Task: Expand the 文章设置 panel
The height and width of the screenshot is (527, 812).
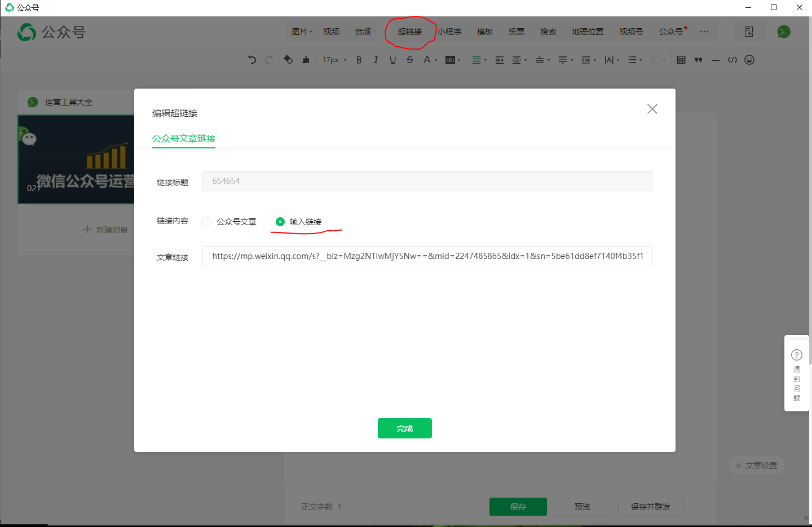Action: coord(757,465)
